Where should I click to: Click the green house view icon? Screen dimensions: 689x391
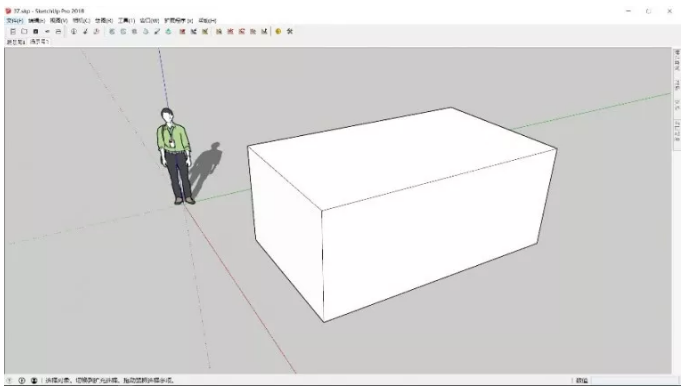168,32
